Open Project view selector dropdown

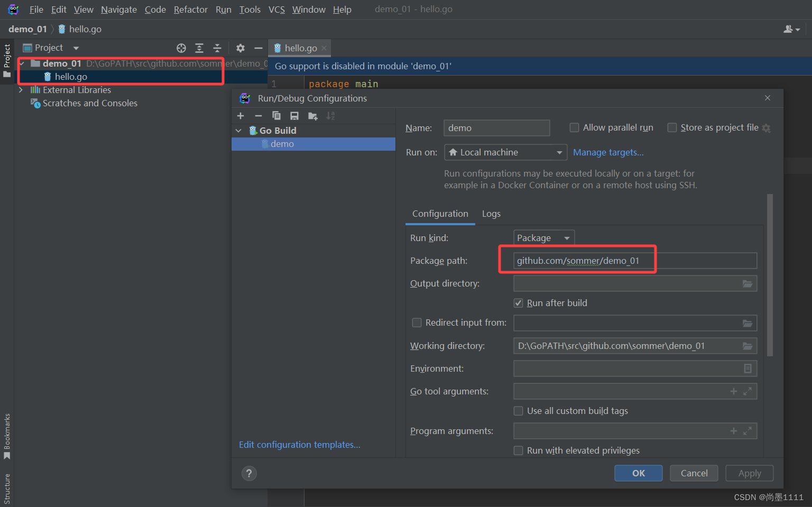tap(76, 48)
